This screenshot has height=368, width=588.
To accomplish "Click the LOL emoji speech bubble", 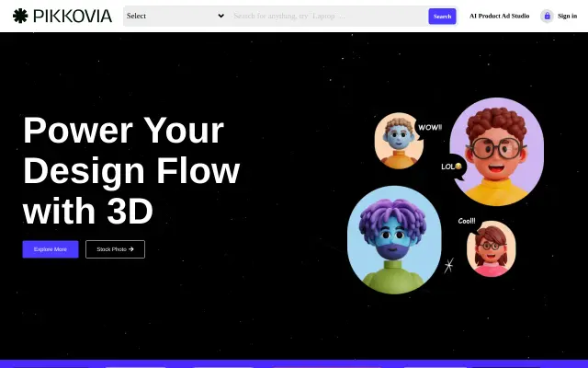I will pyautogui.click(x=452, y=167).
